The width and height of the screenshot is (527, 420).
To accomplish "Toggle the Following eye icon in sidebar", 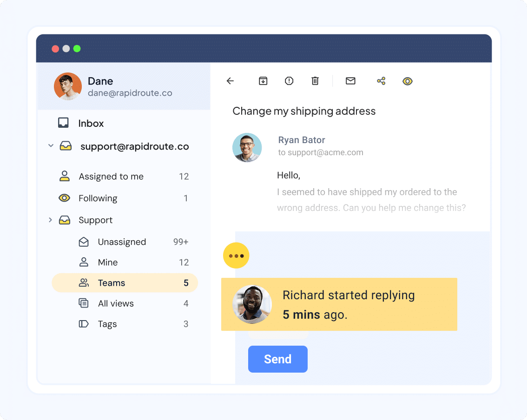I will click(x=65, y=198).
